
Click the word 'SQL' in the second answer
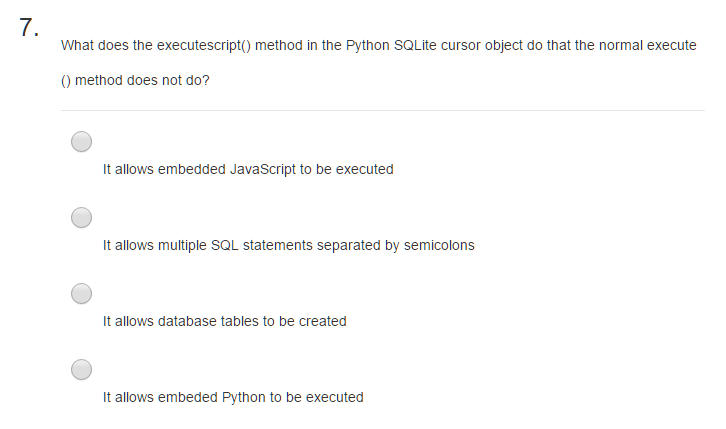(x=225, y=245)
